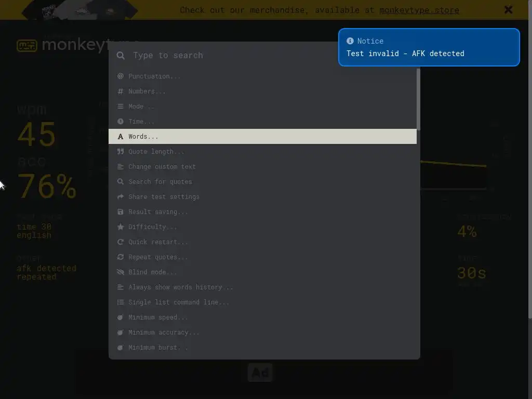Image resolution: width=532 pixels, height=399 pixels.
Task: Click the floppy disk icon beside Result saving
Action: coord(121,212)
